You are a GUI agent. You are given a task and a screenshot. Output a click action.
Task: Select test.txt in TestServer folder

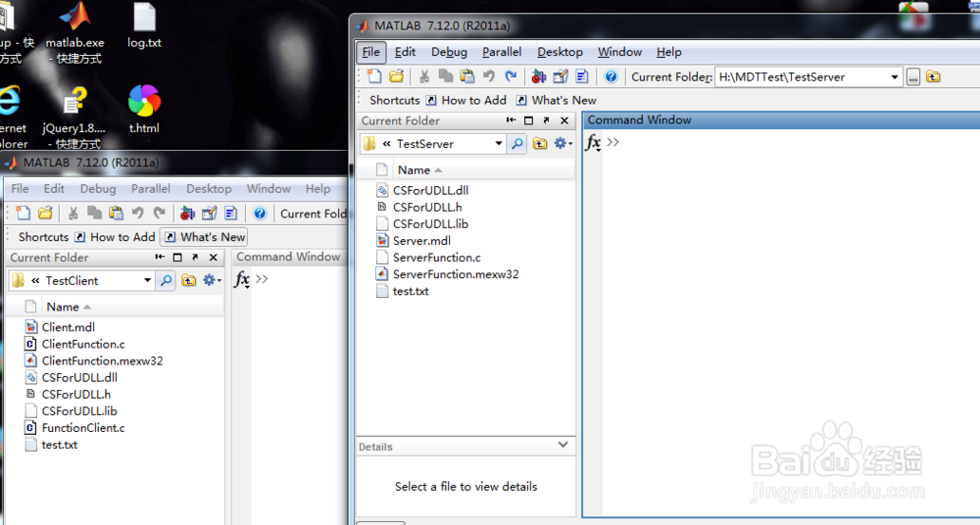point(411,291)
